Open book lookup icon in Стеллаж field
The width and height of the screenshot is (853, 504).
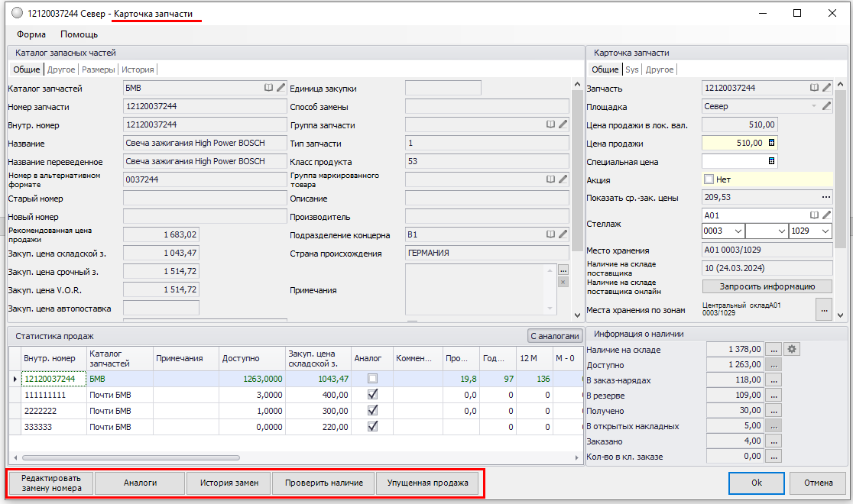pos(815,215)
